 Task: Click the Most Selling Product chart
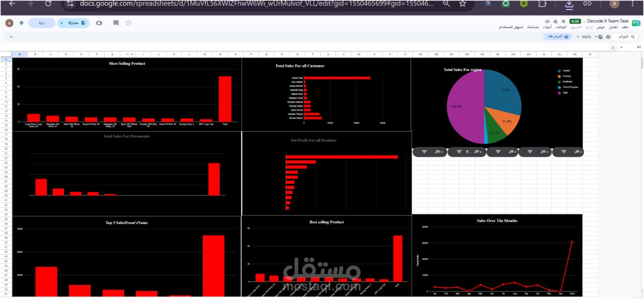127,94
